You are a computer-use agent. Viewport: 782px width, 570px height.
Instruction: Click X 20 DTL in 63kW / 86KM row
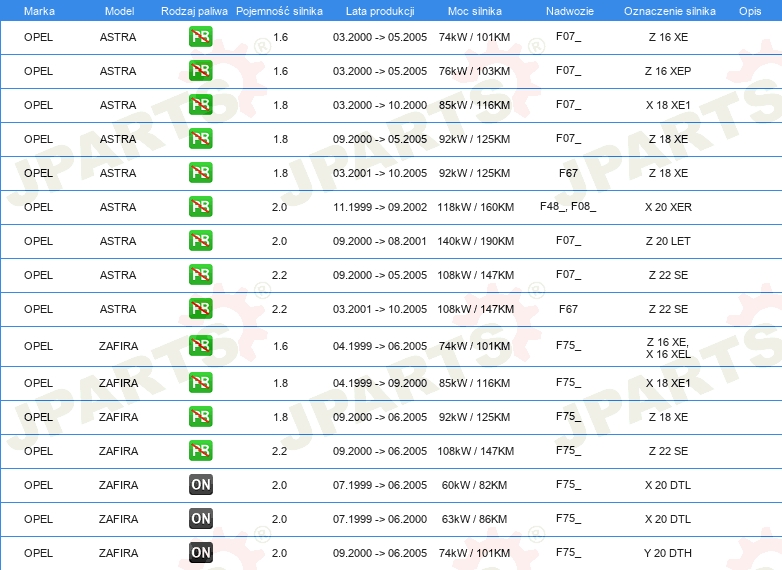(668, 519)
